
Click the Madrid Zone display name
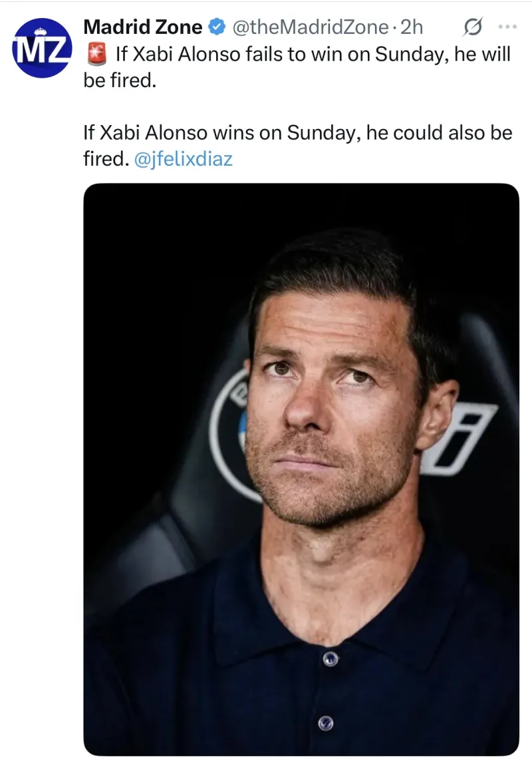142,27
